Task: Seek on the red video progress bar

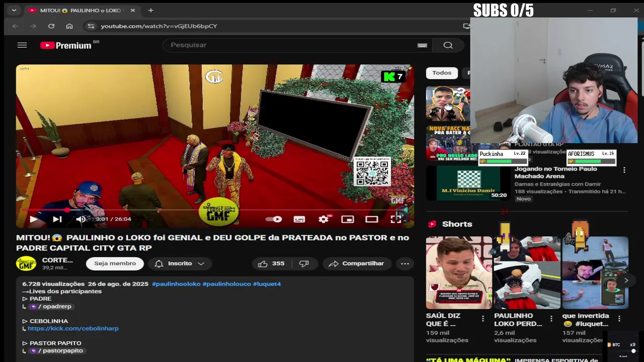Action: (x=215, y=210)
